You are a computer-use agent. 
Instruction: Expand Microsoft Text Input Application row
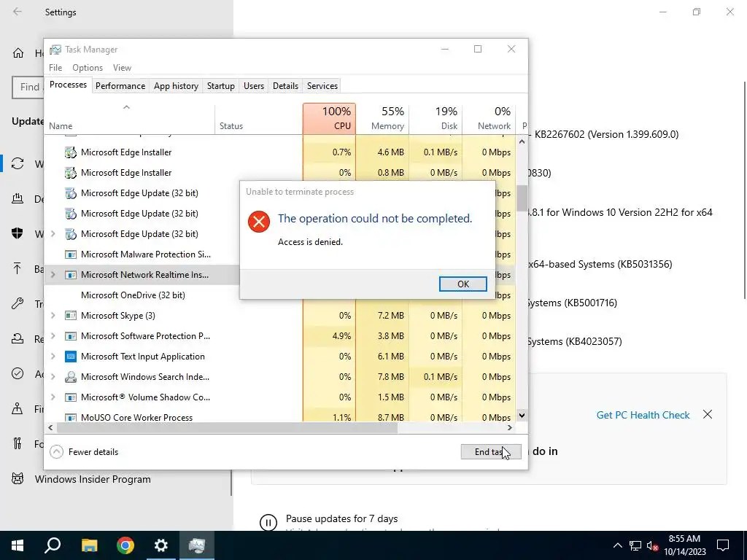pyautogui.click(x=53, y=356)
